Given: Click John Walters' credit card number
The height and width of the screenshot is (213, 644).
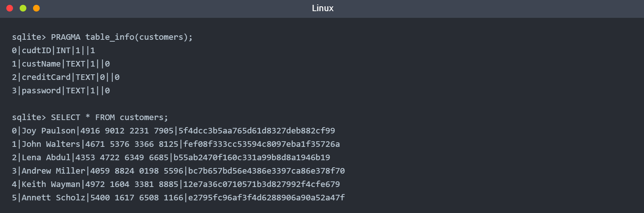Looking at the screenshot, I should point(132,144).
